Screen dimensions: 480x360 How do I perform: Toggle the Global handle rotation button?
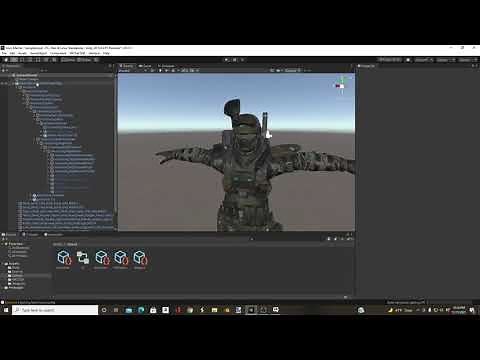click(84, 60)
